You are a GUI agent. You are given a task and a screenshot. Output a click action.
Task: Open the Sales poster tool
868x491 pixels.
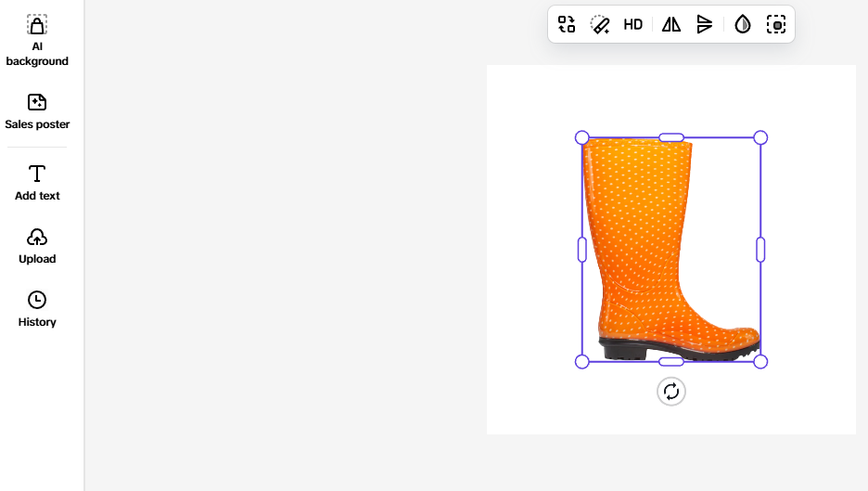[x=37, y=111]
